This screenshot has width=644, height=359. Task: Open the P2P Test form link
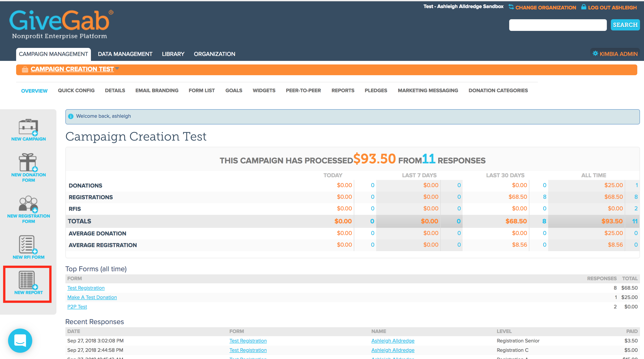tap(77, 307)
